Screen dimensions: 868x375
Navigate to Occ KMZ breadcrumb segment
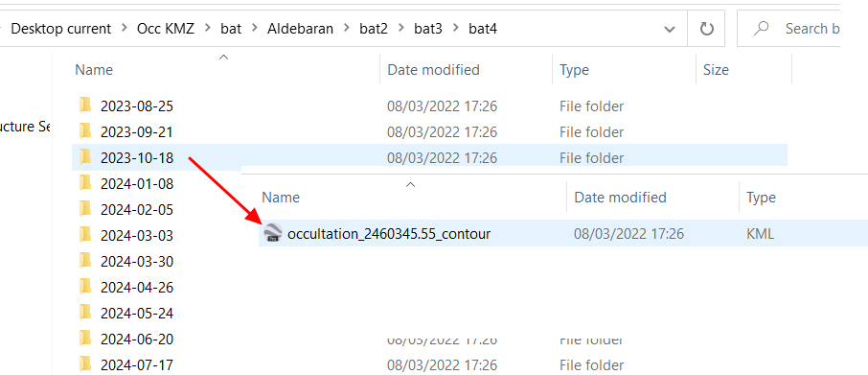[166, 28]
